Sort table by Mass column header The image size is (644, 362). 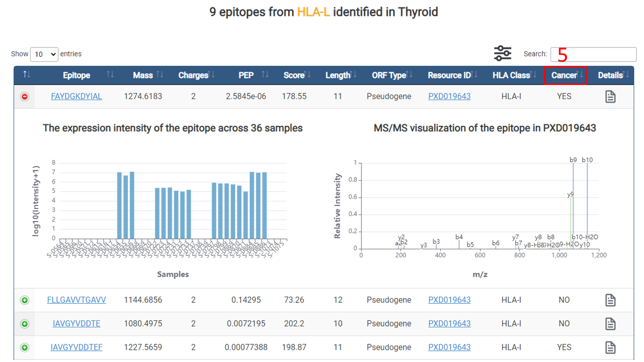click(143, 75)
